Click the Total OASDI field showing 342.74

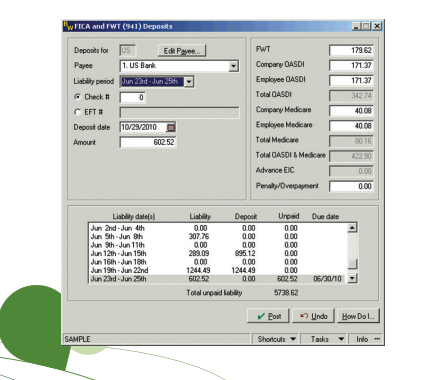351,96
